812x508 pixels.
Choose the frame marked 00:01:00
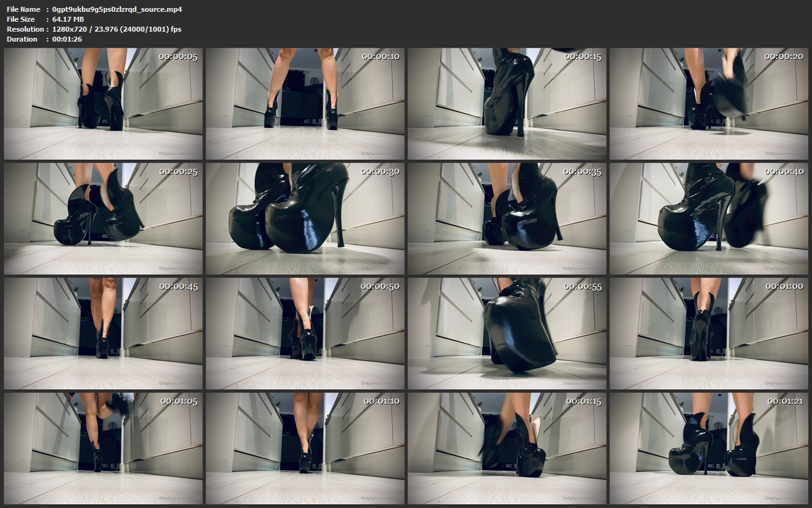pos(709,333)
